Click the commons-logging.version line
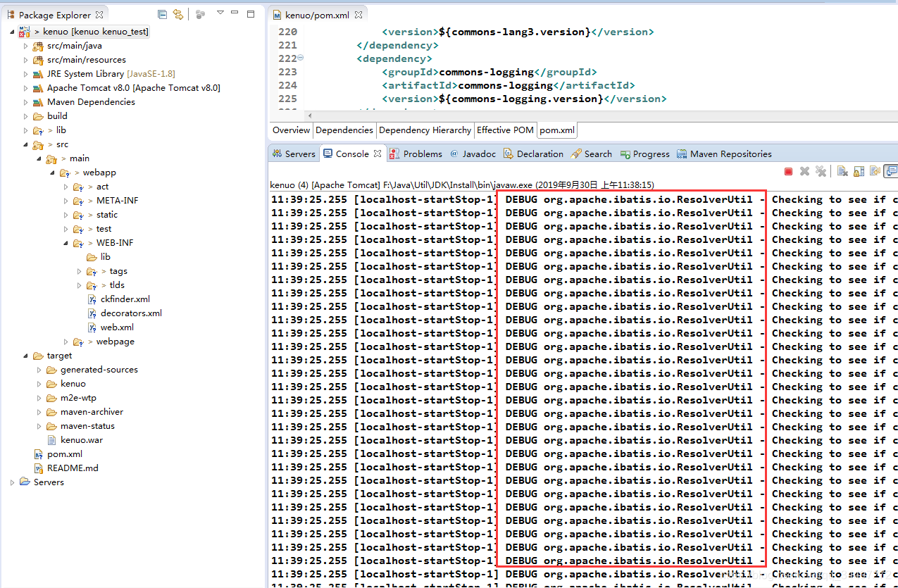 pyautogui.click(x=525, y=99)
